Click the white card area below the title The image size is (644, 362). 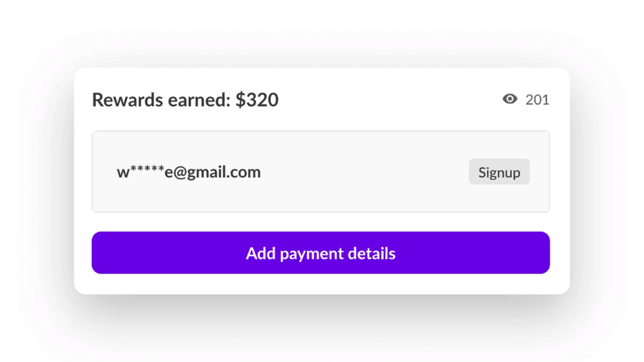point(321,121)
